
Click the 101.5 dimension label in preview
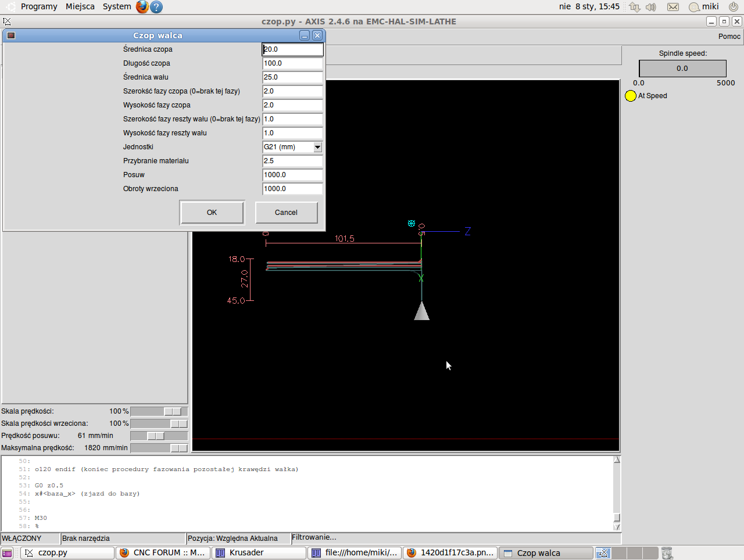(x=345, y=239)
